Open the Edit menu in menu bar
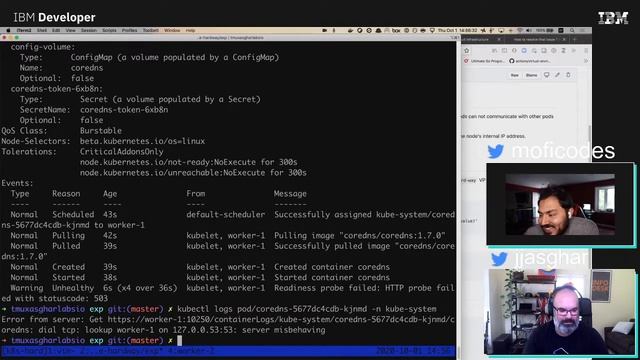Image resolution: width=640 pixels, height=360 pixels. click(56, 30)
